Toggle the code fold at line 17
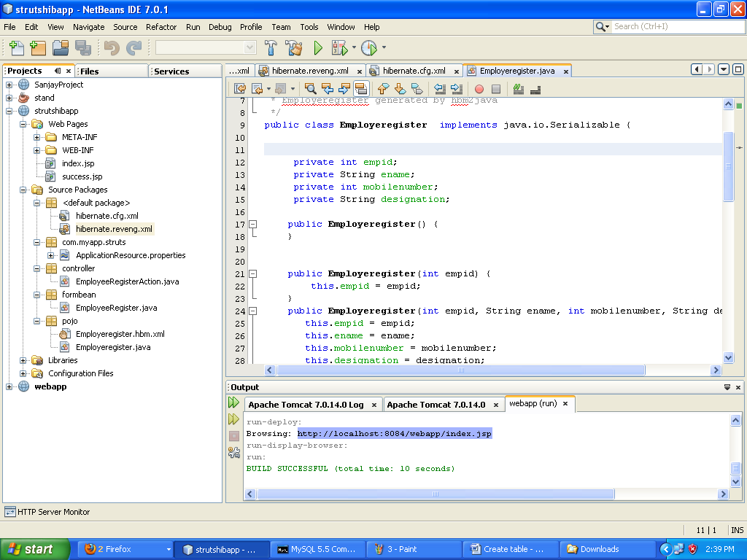Screen dimensions: 747x560 click(x=251, y=224)
